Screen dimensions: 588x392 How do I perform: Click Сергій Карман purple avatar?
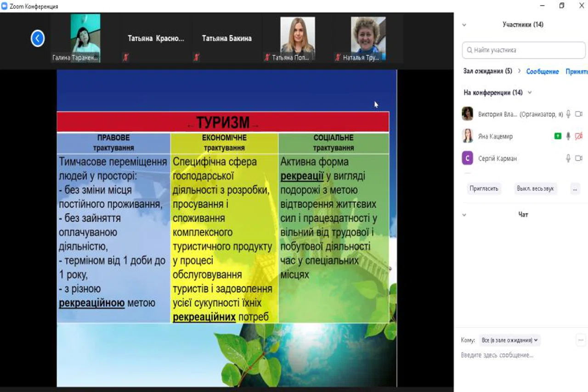tap(467, 159)
